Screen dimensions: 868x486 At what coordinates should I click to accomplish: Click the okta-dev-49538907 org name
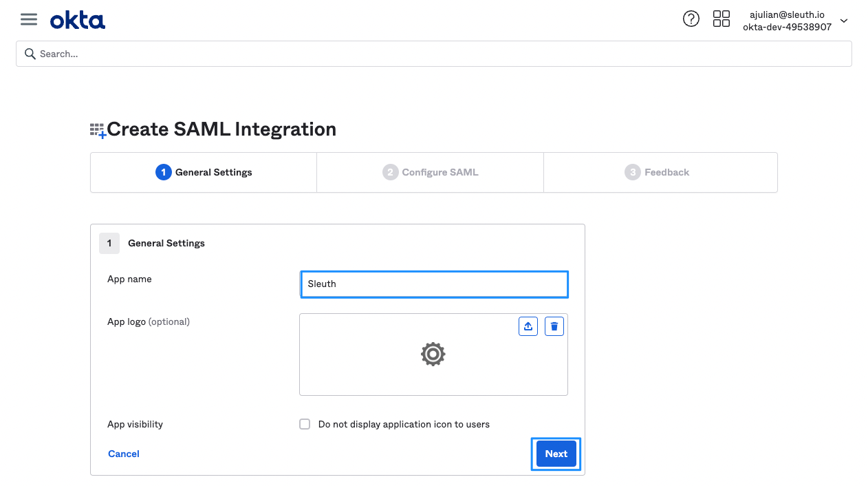[x=787, y=27]
